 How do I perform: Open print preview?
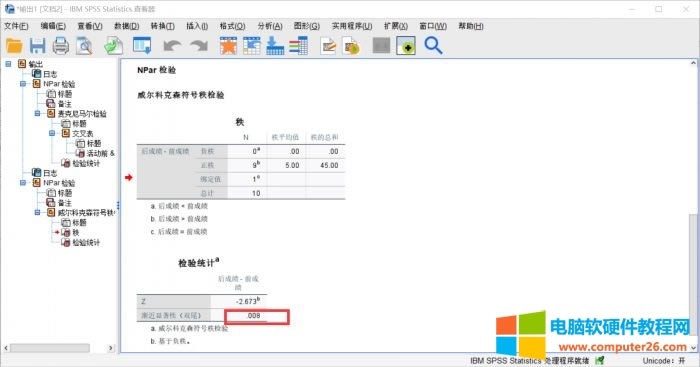tap(84, 46)
